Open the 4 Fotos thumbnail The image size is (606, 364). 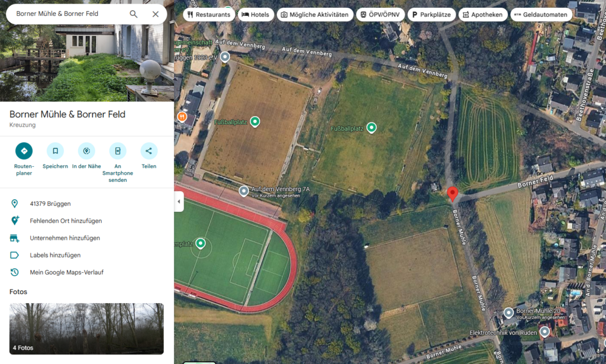86,328
